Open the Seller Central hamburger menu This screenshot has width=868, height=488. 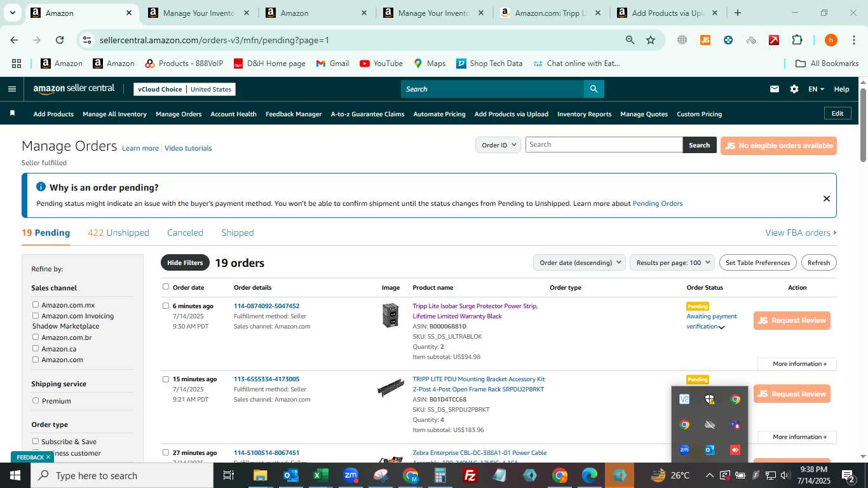tap(11, 89)
